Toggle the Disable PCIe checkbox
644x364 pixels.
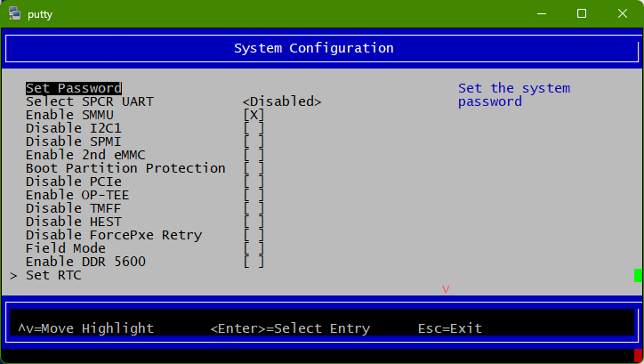[x=254, y=182]
